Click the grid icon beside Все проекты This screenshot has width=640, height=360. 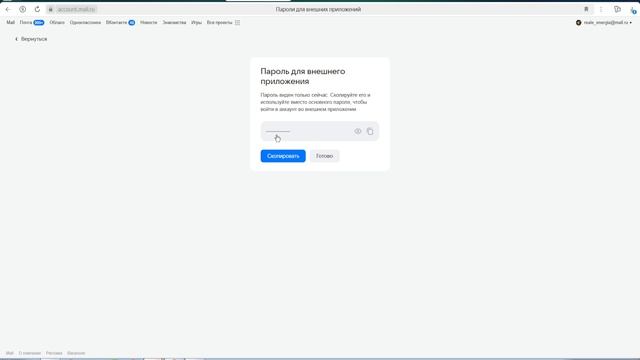click(x=237, y=22)
